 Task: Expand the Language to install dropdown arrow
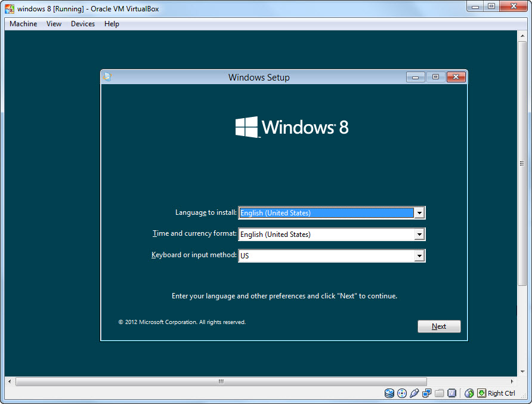click(x=419, y=213)
